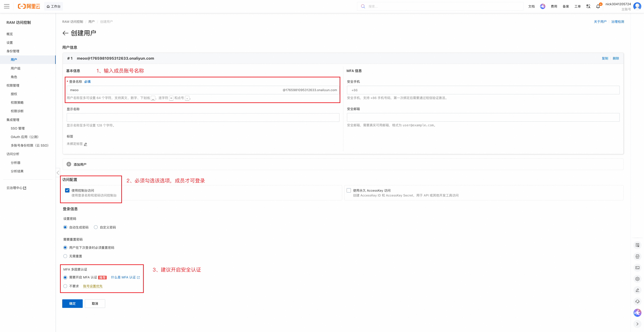Select 无需重置 radio option
Screen dimensions: 644x332
65,256
